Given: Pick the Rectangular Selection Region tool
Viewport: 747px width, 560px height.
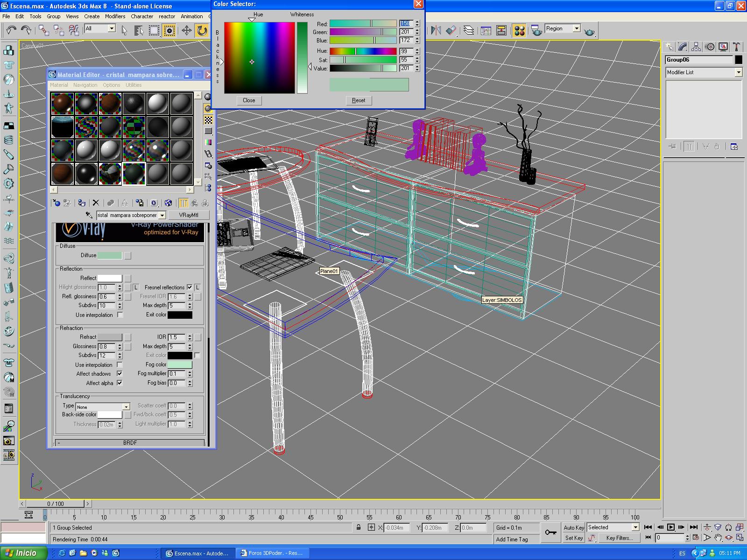Looking at the screenshot, I should click(x=154, y=30).
